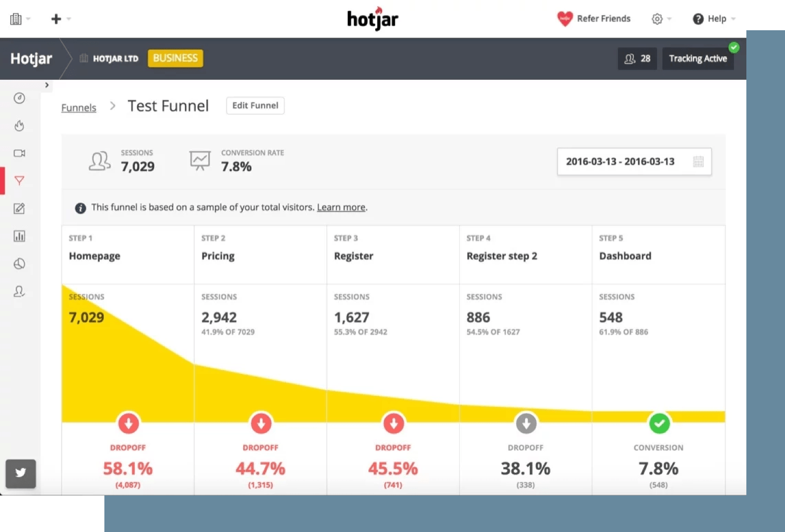The width and height of the screenshot is (785, 532).
Task: Open the Funnels filter icon in sidebar
Action: pyautogui.click(x=19, y=180)
